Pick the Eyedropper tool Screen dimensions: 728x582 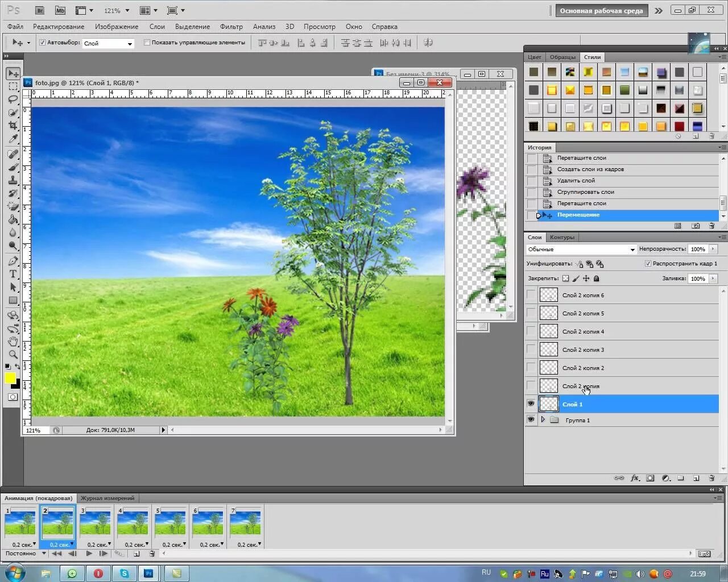click(13, 139)
